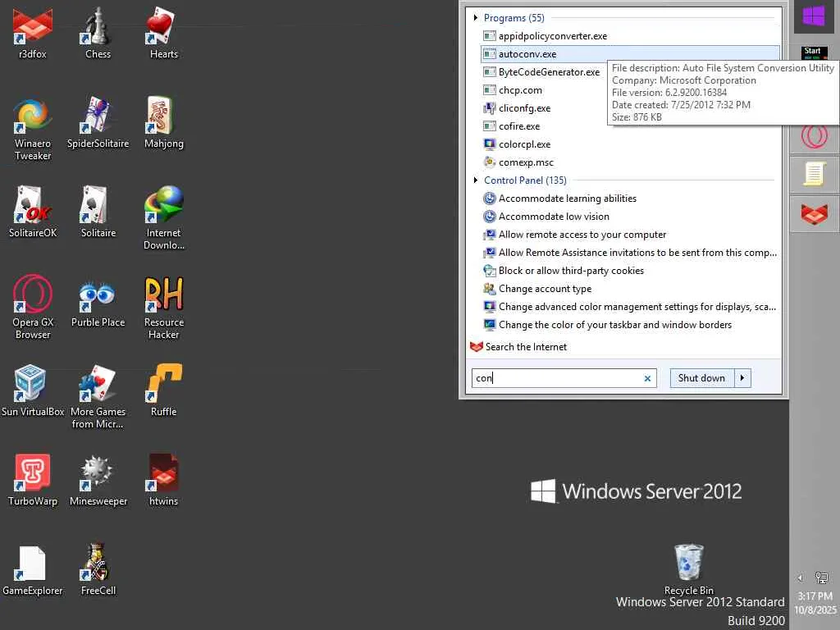Select the Winaero Tweaker desktop icon
This screenshot has height=630, width=840.
tap(33, 129)
